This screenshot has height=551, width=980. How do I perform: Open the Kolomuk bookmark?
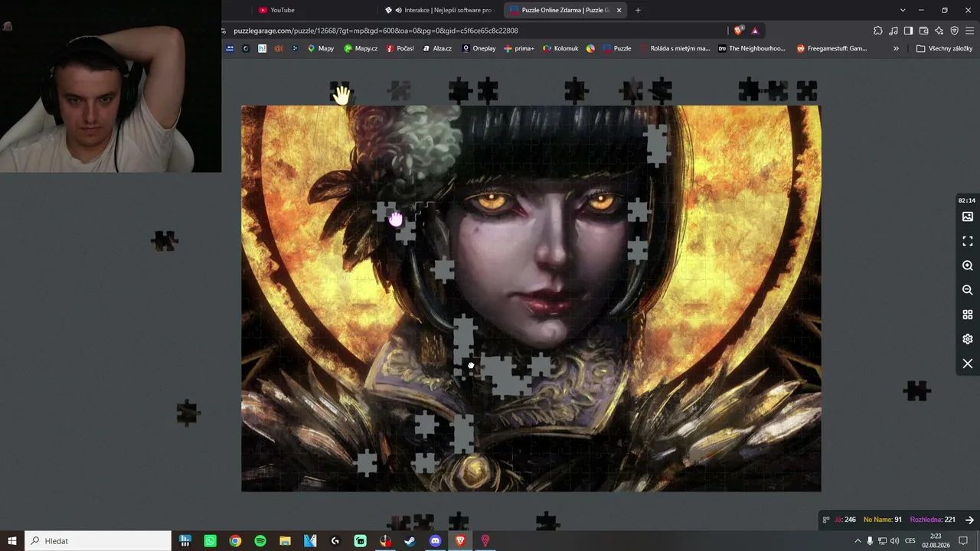(x=560, y=48)
